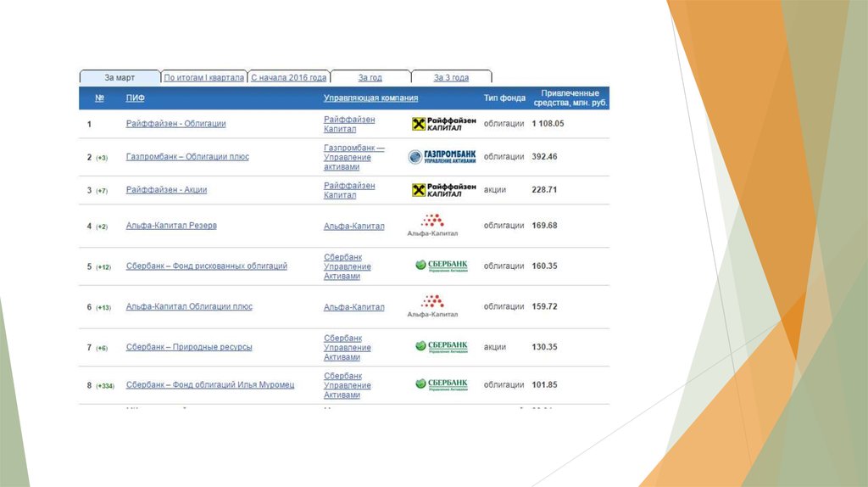Open the "С начала 2016 года" tab
This screenshot has height=487, width=868.
pyautogui.click(x=288, y=77)
